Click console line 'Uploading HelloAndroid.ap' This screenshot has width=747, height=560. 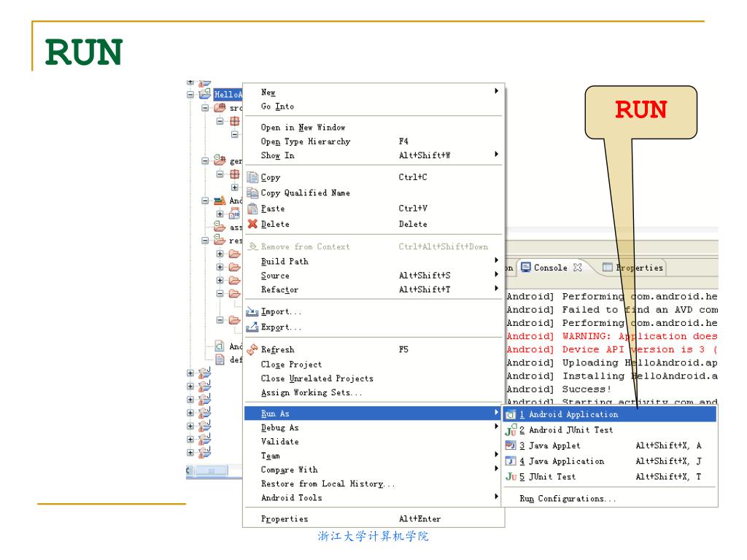(x=640, y=363)
